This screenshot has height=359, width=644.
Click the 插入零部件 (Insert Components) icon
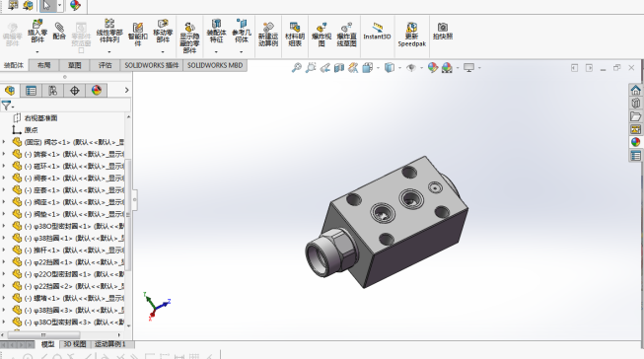pyautogui.click(x=37, y=32)
